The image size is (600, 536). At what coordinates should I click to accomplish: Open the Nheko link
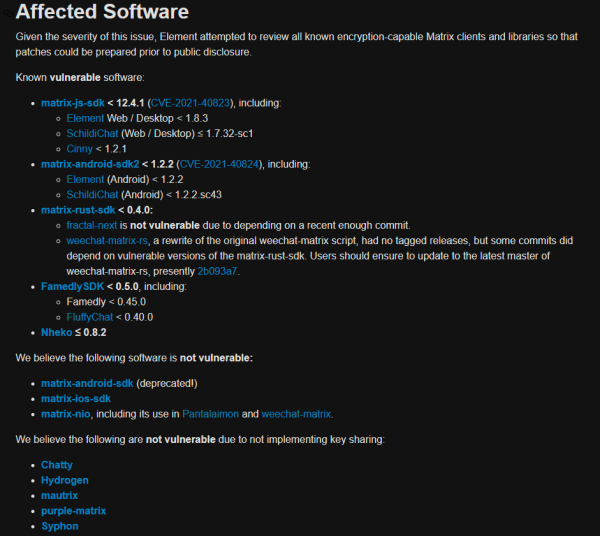coord(56,332)
